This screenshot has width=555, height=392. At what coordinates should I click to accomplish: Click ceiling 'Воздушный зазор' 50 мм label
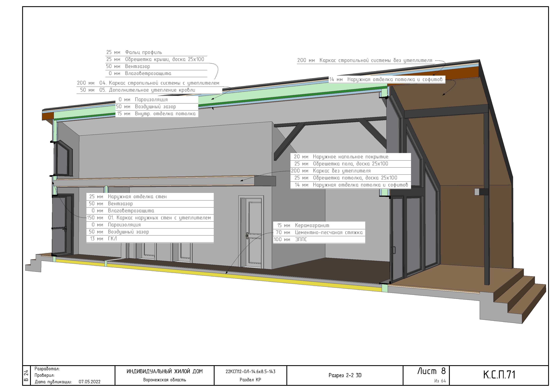(155, 107)
